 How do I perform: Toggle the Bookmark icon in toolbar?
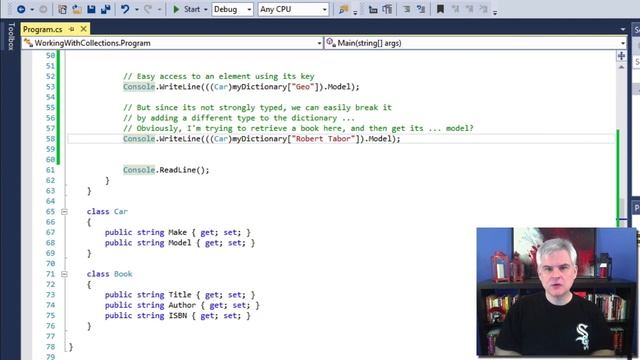pyautogui.click(x=440, y=9)
